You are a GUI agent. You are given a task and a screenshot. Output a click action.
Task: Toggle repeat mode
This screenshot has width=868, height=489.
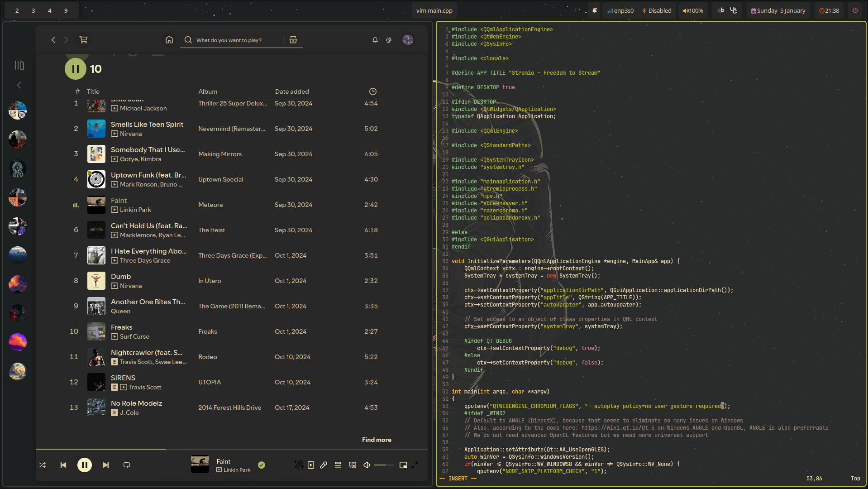127,465
